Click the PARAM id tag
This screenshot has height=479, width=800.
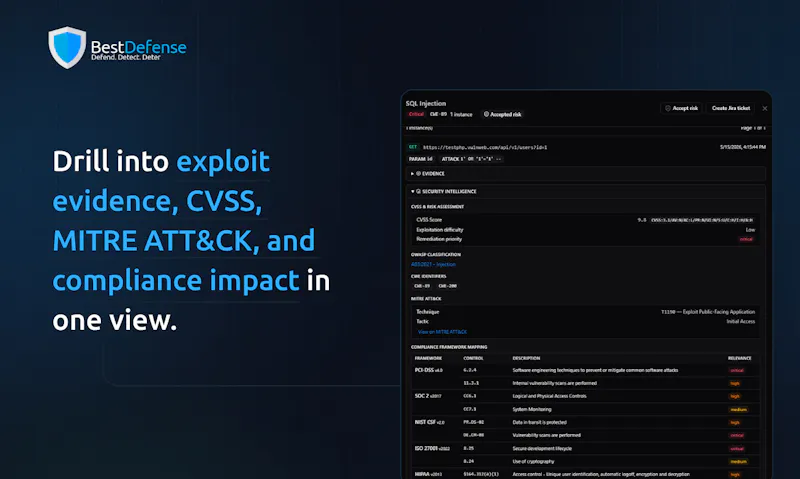point(420,159)
